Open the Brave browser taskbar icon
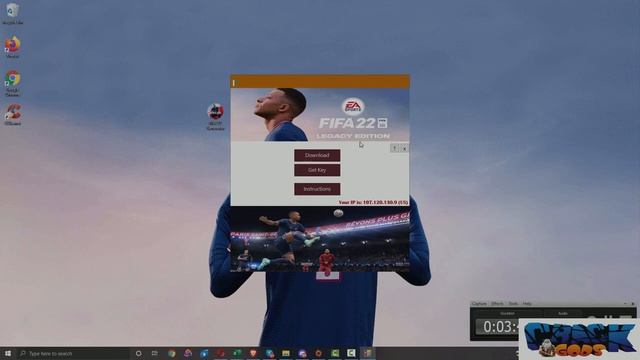This screenshot has height=360, width=640. [253, 353]
